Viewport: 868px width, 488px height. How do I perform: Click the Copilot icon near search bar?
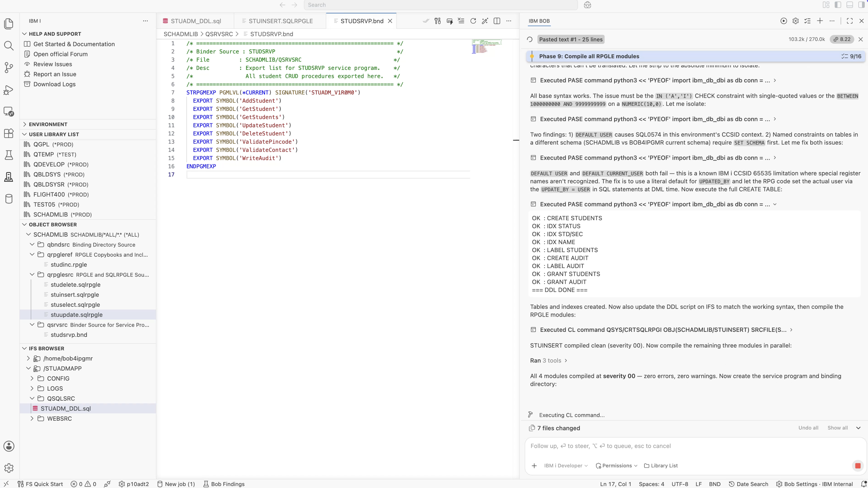click(587, 5)
